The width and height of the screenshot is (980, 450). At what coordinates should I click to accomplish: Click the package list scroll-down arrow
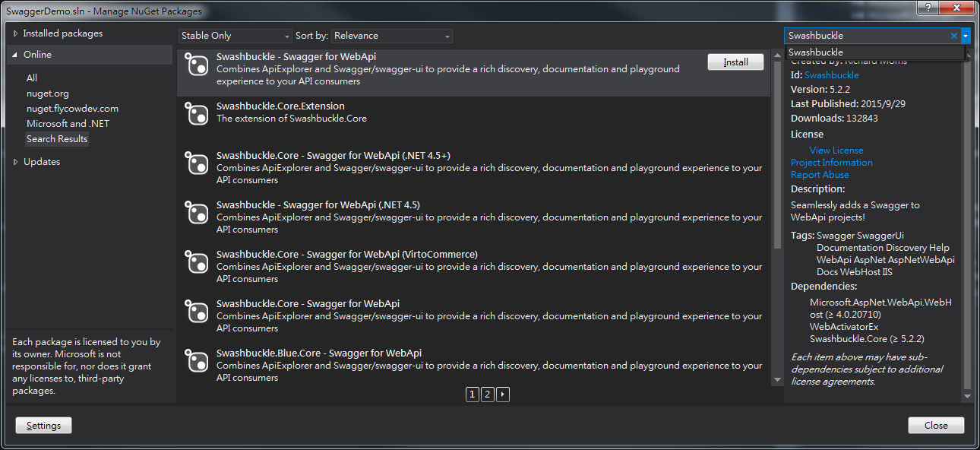[777, 379]
